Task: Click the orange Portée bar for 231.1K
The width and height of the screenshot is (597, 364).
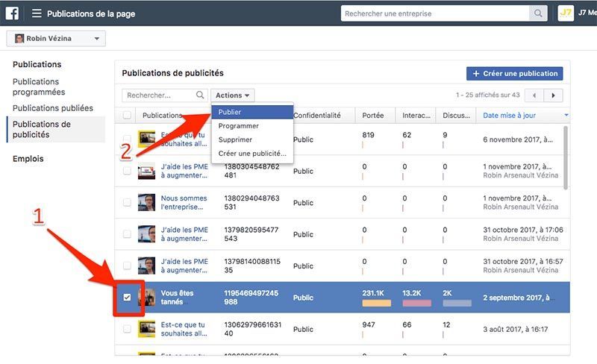Action: (376, 304)
